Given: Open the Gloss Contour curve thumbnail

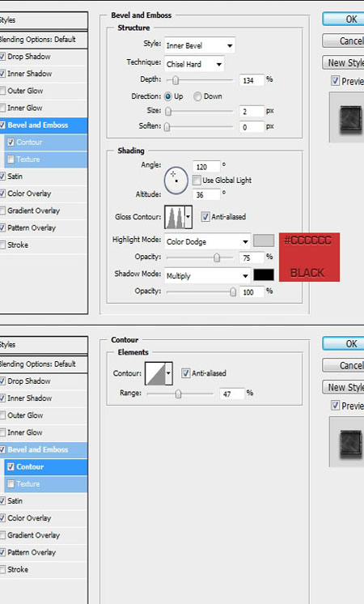Looking at the screenshot, I should click(x=175, y=217).
